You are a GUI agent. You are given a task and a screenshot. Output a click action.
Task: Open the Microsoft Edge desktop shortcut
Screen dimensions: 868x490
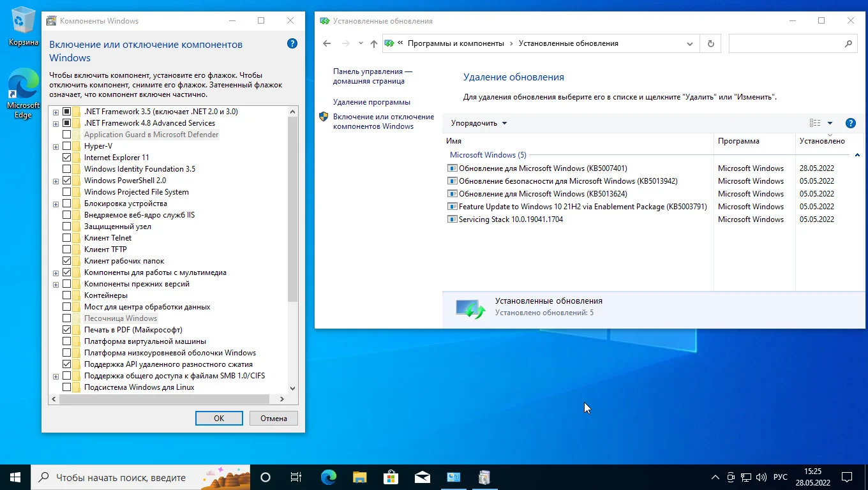click(23, 94)
